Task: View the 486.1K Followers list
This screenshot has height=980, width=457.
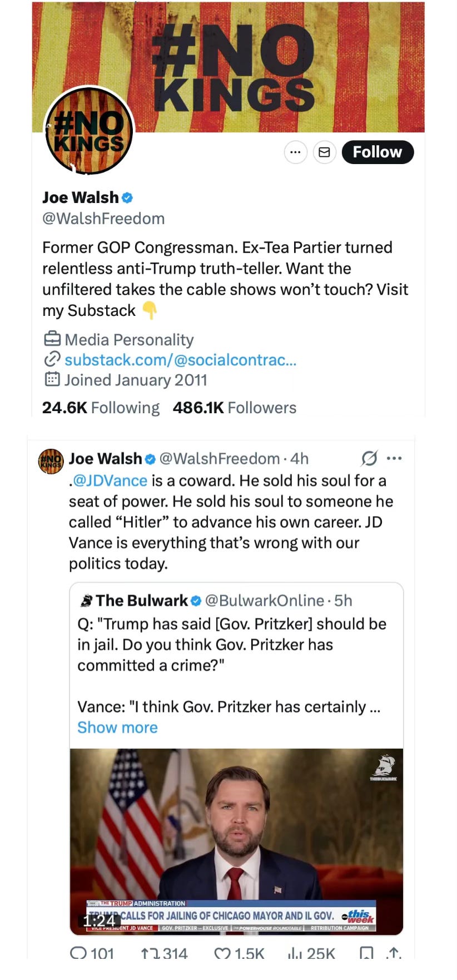Action: click(235, 408)
